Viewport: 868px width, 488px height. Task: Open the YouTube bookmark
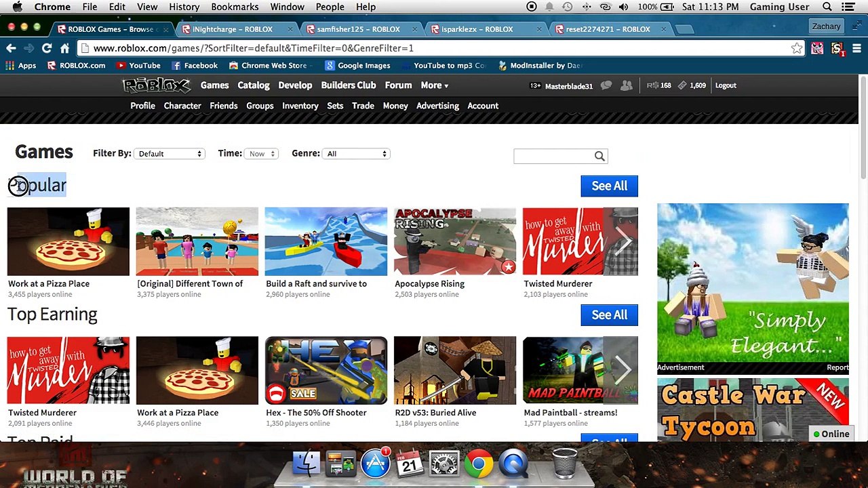point(138,66)
